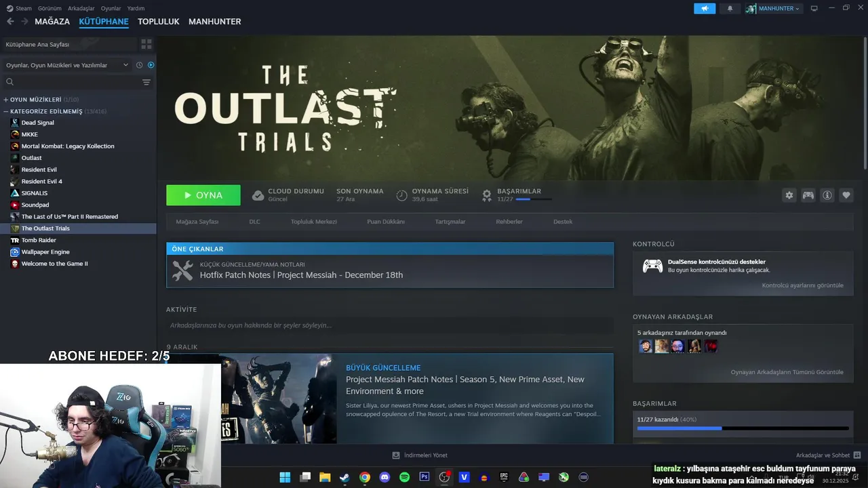Open Photoshop from the taskbar
868x488 pixels.
(x=425, y=477)
